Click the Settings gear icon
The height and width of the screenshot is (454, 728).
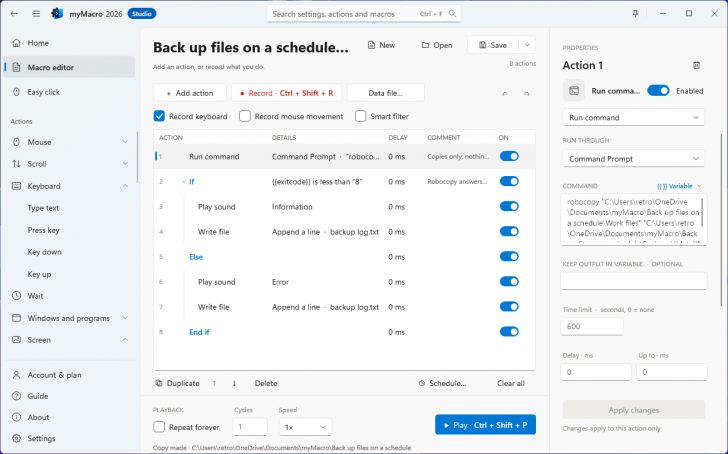pyautogui.click(x=17, y=438)
